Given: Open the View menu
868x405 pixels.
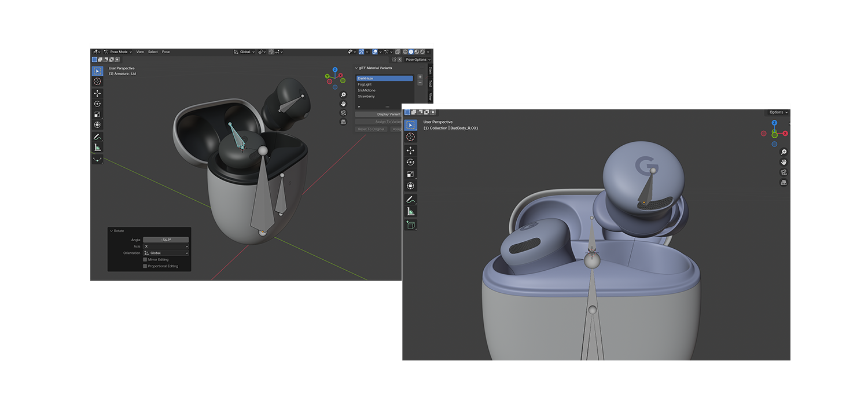Looking at the screenshot, I should click(140, 51).
